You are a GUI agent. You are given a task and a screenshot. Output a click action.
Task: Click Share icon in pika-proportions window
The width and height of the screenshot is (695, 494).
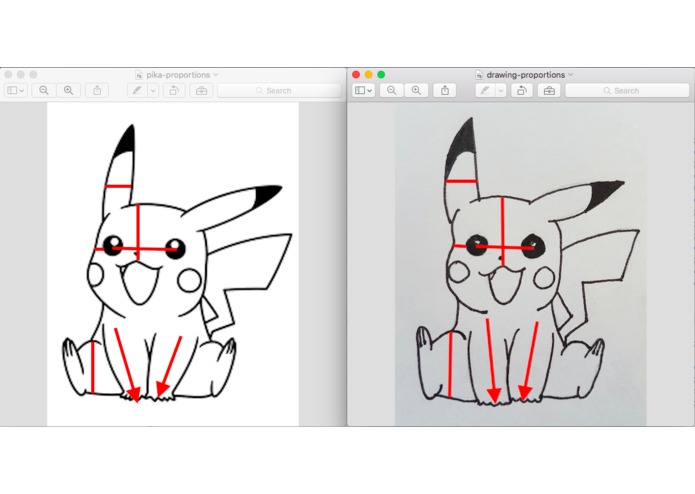(97, 90)
